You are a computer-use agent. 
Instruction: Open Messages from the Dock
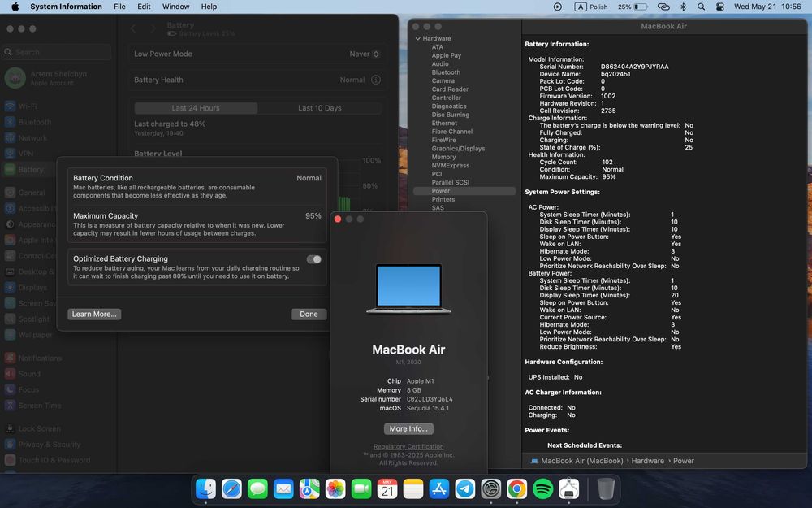click(x=257, y=488)
